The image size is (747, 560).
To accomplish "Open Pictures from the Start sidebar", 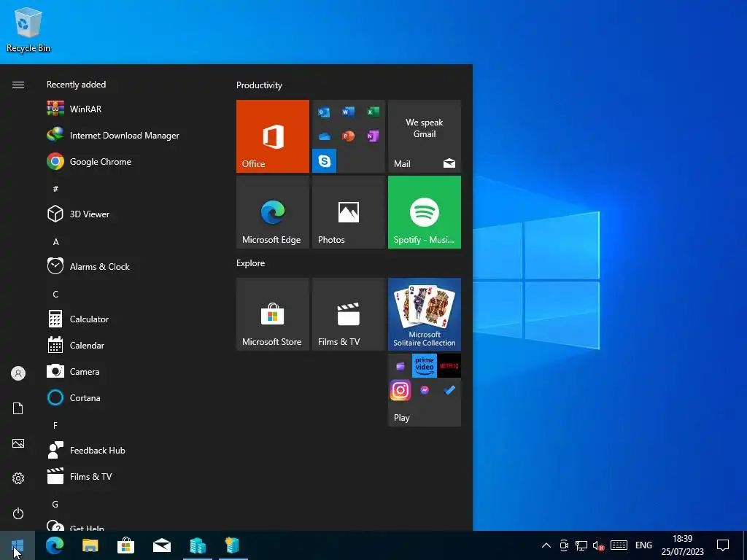I will coord(18,443).
